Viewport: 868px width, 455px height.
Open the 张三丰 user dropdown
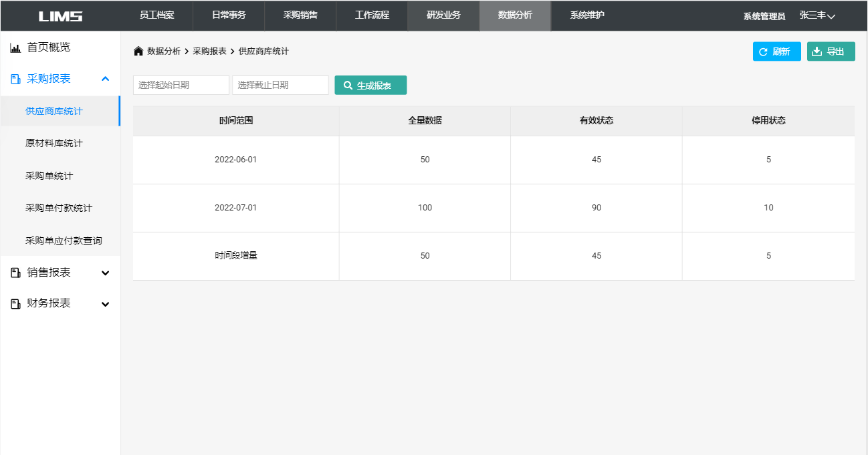817,15
